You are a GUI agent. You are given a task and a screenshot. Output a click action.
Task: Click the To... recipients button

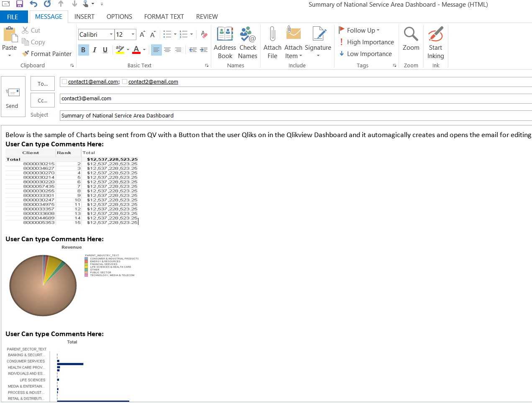[x=43, y=84]
